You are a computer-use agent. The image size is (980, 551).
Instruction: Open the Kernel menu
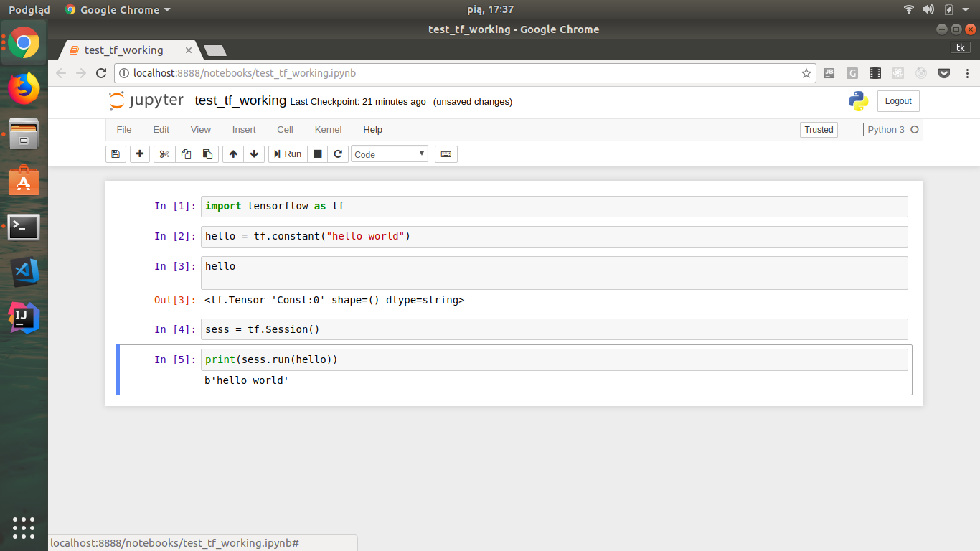(x=328, y=130)
